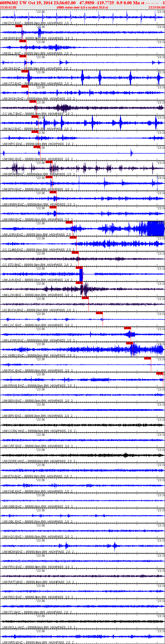Click the pick marker on the CLMS trace
The height and width of the screenshot is (644, 165).
click(x=73, y=237)
